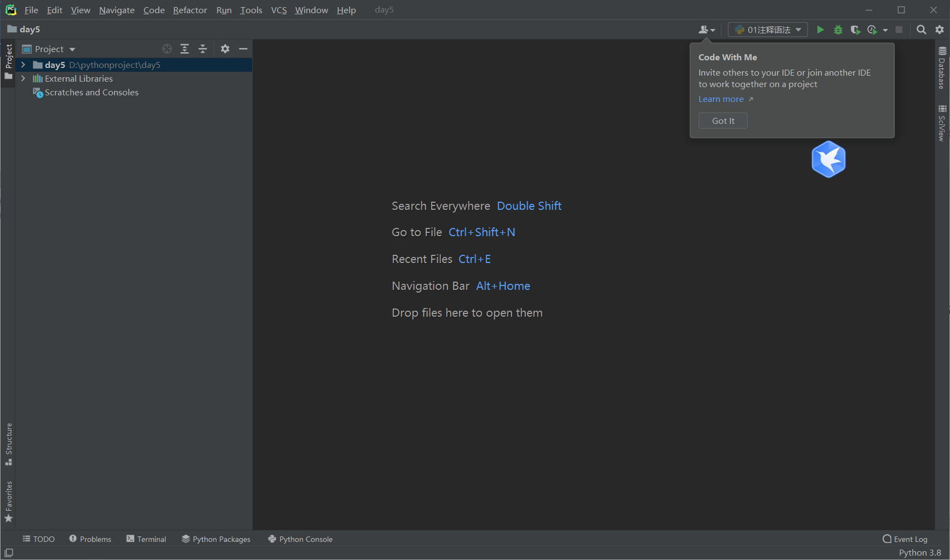Open the Help menu
This screenshot has width=950, height=560.
point(346,10)
